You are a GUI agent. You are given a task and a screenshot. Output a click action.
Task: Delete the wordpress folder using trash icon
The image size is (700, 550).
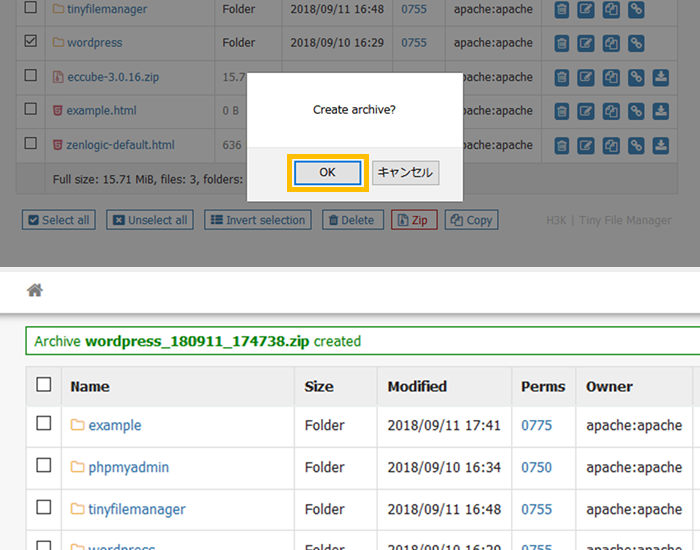pyautogui.click(x=561, y=43)
